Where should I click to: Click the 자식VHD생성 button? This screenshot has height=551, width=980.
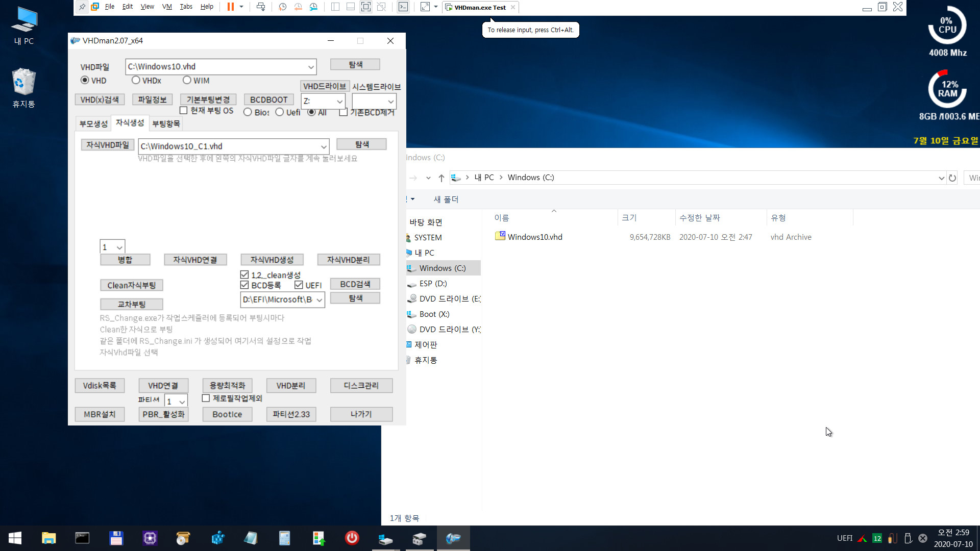pyautogui.click(x=272, y=260)
